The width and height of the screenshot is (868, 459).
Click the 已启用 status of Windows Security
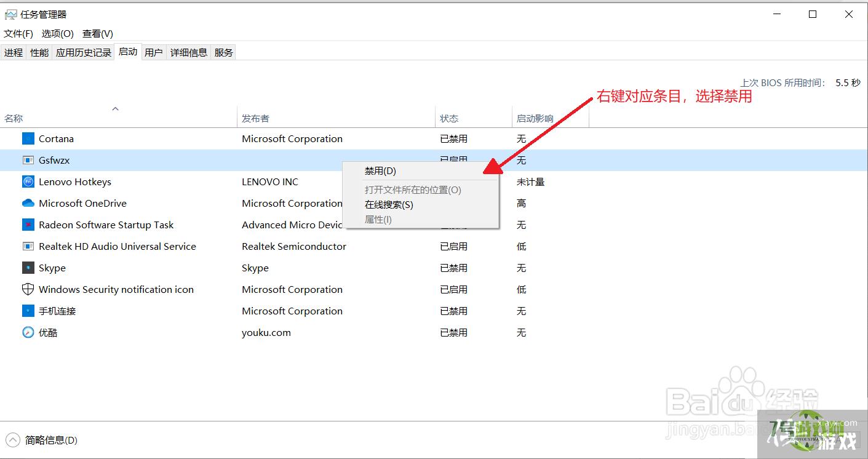tap(454, 290)
